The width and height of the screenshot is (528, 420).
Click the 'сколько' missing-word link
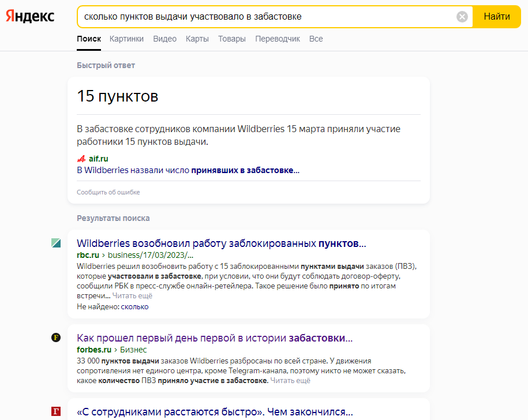coord(134,306)
